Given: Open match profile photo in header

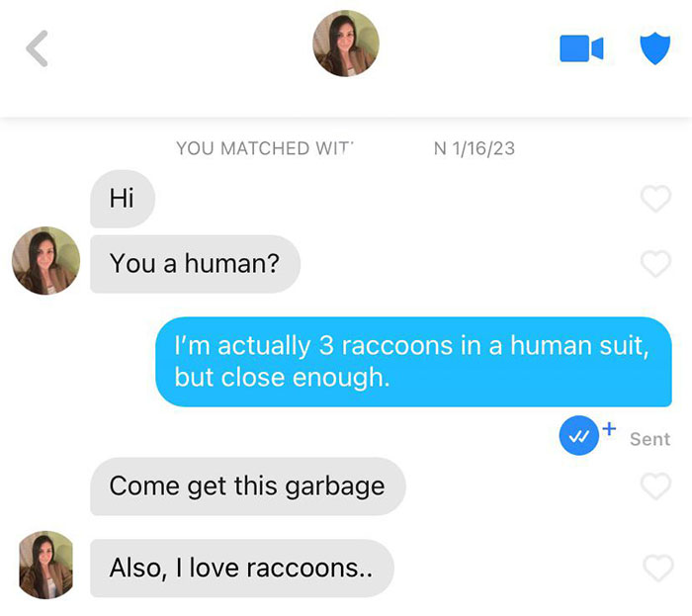Looking at the screenshot, I should pyautogui.click(x=346, y=44).
